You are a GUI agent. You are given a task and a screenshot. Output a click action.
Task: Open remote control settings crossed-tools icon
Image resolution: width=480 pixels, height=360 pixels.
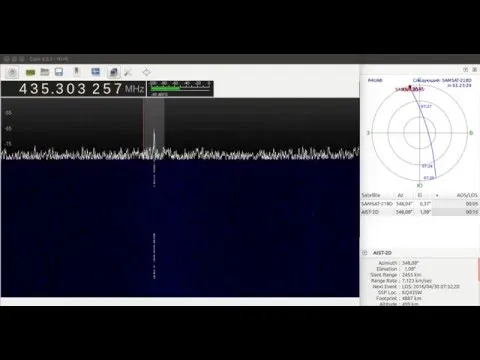tap(128, 72)
